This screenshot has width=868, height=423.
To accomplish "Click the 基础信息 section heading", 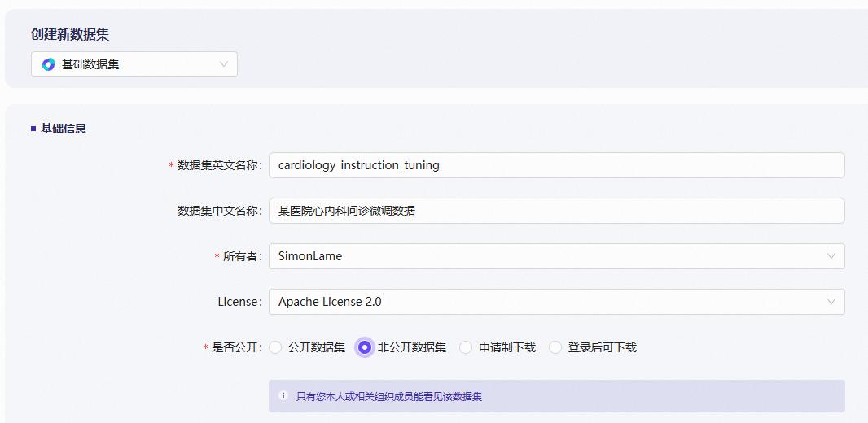I will pos(64,129).
